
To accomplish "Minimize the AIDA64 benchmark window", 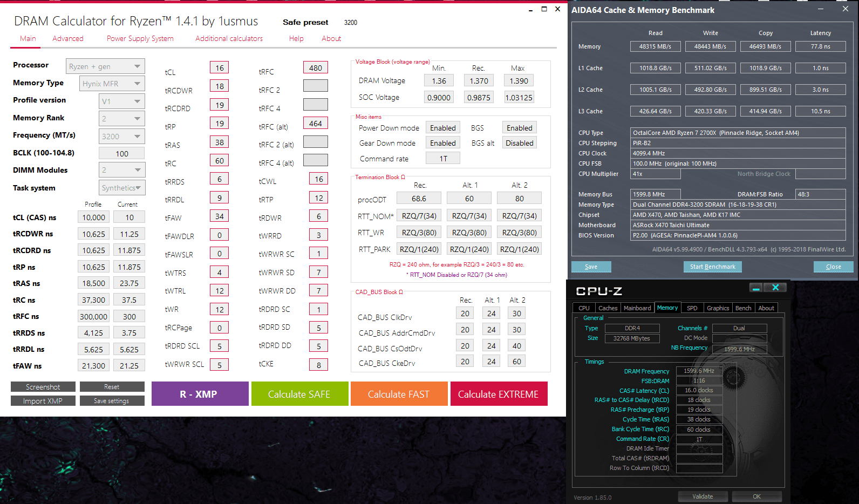I will click(820, 9).
